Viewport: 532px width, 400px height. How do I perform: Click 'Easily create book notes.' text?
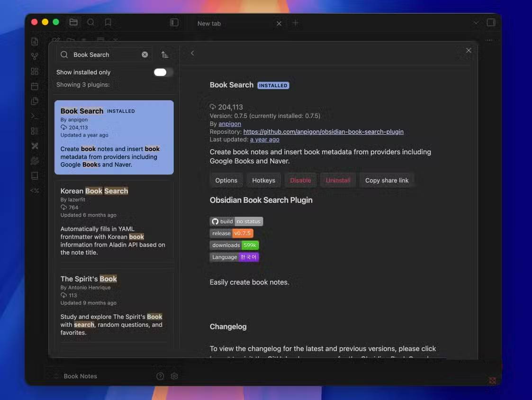249,282
